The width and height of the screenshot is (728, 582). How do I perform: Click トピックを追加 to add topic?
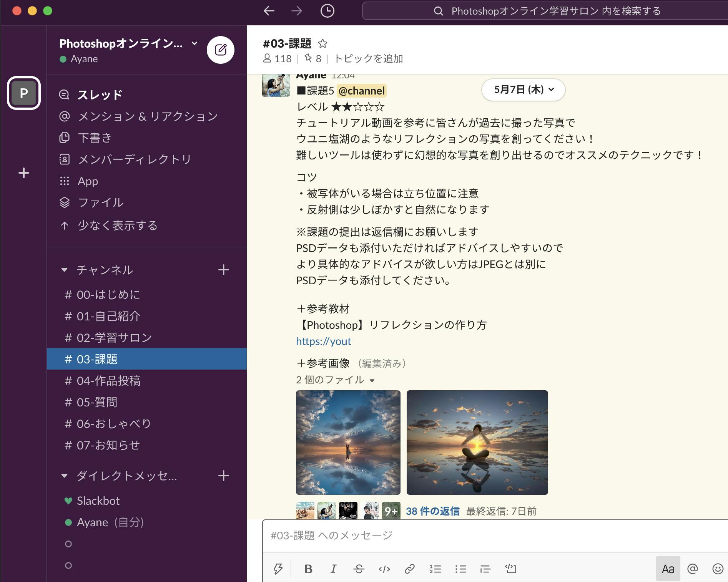(x=369, y=59)
